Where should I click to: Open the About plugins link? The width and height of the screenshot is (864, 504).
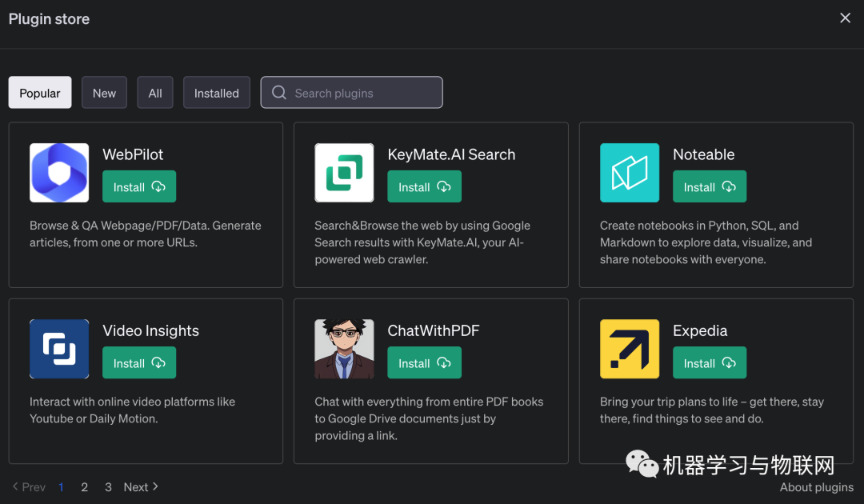click(x=817, y=487)
